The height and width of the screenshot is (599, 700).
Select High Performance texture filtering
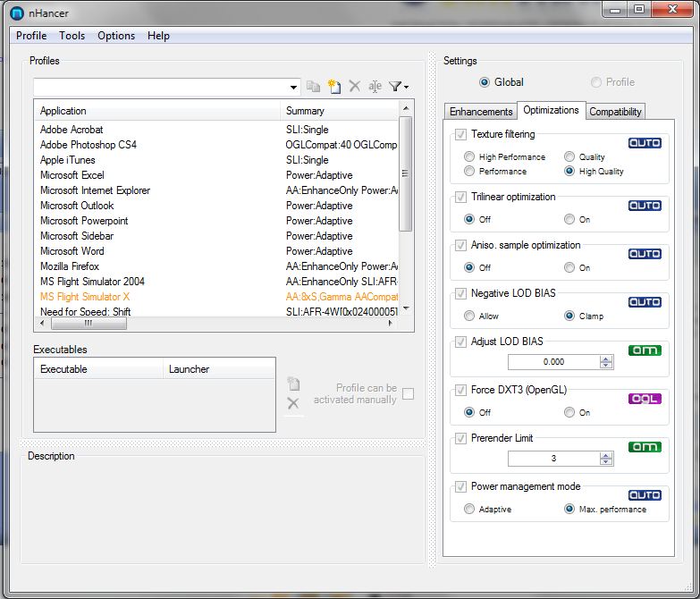pyautogui.click(x=469, y=157)
